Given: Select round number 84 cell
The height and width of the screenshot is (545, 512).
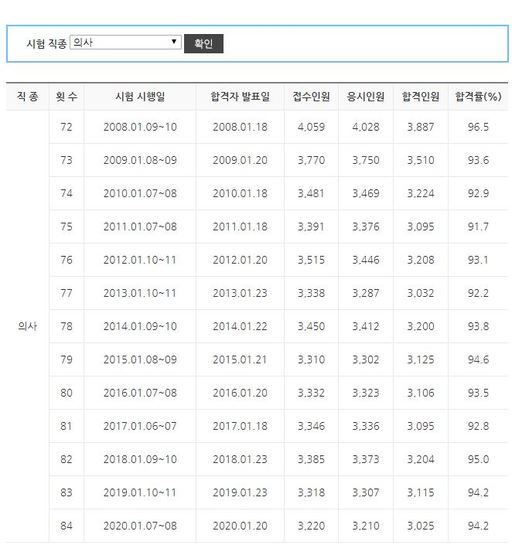Looking at the screenshot, I should click(x=66, y=526).
